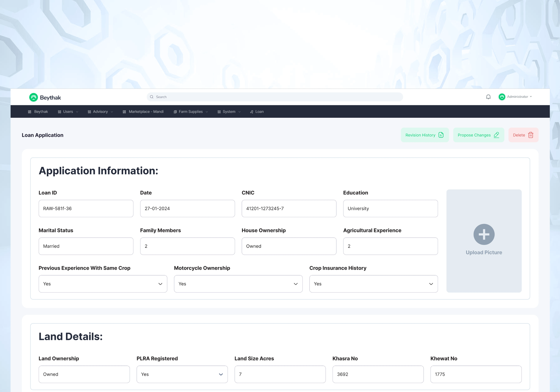
Task: Click the Propose Changes button
Action: (x=478, y=135)
